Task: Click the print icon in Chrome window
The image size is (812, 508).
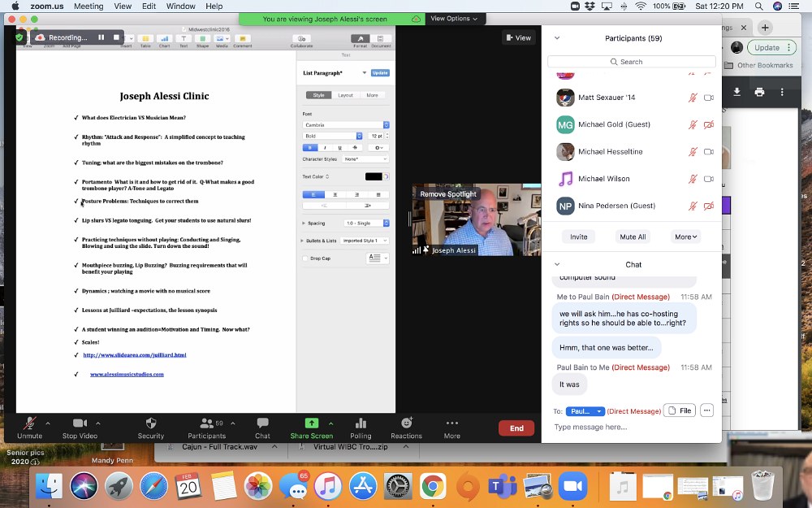Action: tap(759, 92)
